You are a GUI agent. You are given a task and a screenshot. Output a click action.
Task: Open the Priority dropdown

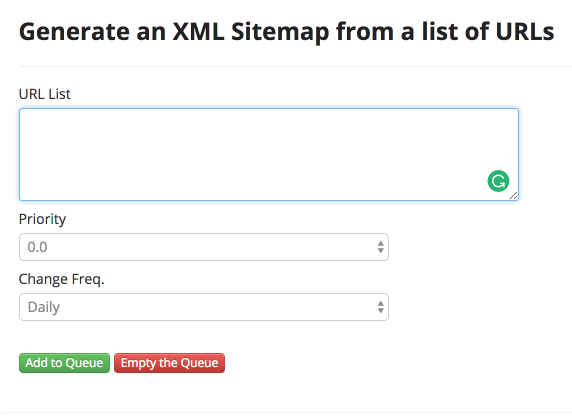pyautogui.click(x=204, y=247)
